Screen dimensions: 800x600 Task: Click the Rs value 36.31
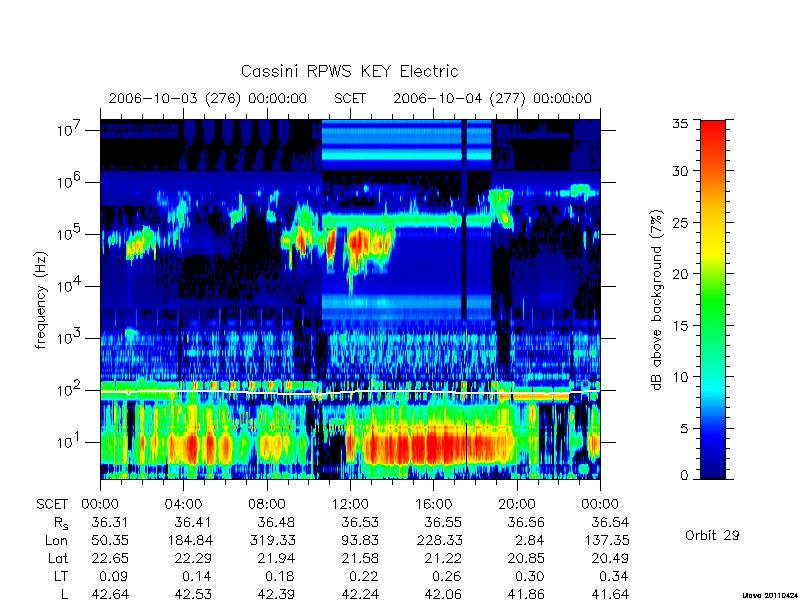click(x=110, y=522)
